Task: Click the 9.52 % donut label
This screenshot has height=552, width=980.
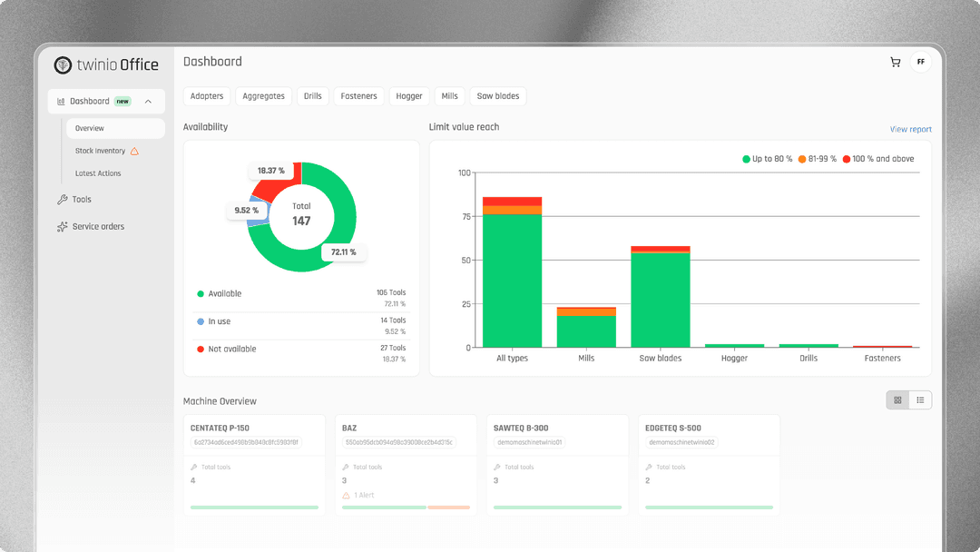Action: (x=246, y=211)
